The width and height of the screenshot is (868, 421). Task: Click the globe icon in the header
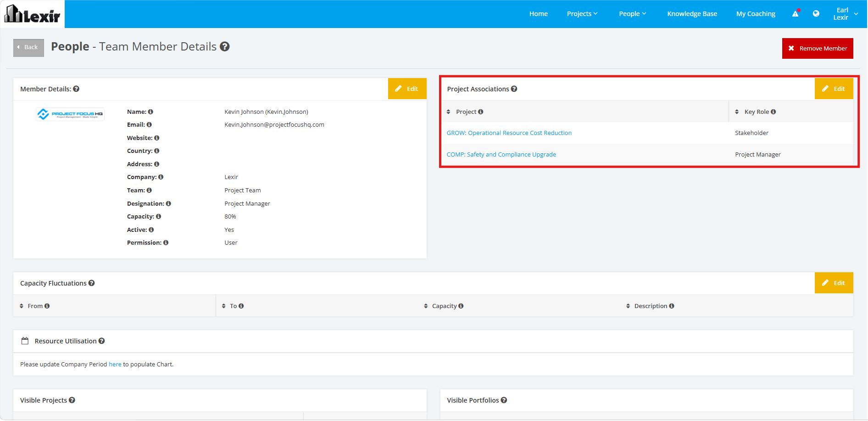816,14
